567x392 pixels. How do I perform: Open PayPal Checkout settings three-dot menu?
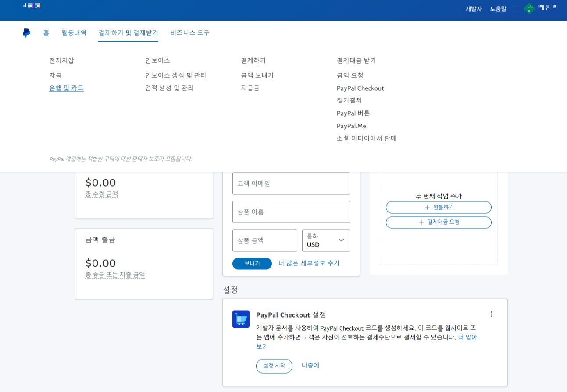[x=491, y=314]
